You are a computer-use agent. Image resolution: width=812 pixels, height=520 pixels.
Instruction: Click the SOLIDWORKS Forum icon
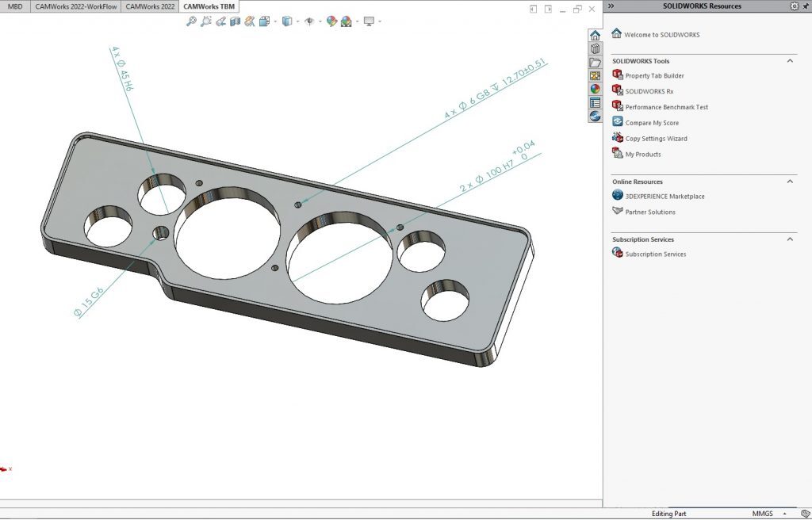point(595,117)
